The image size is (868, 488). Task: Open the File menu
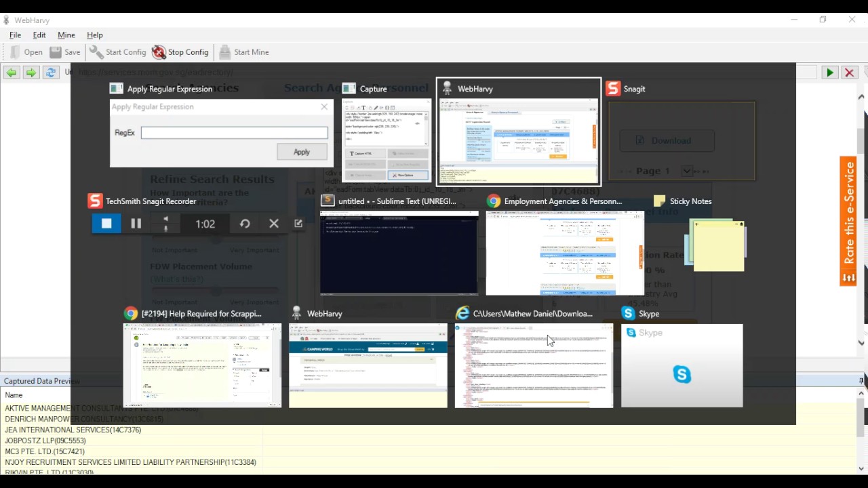tap(15, 35)
